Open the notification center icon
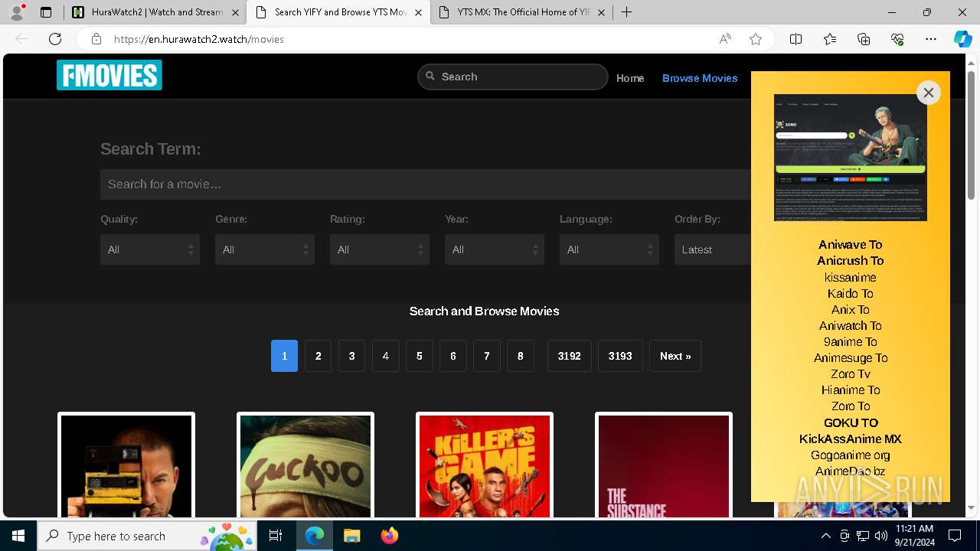This screenshot has height=551, width=980. pyautogui.click(x=955, y=536)
